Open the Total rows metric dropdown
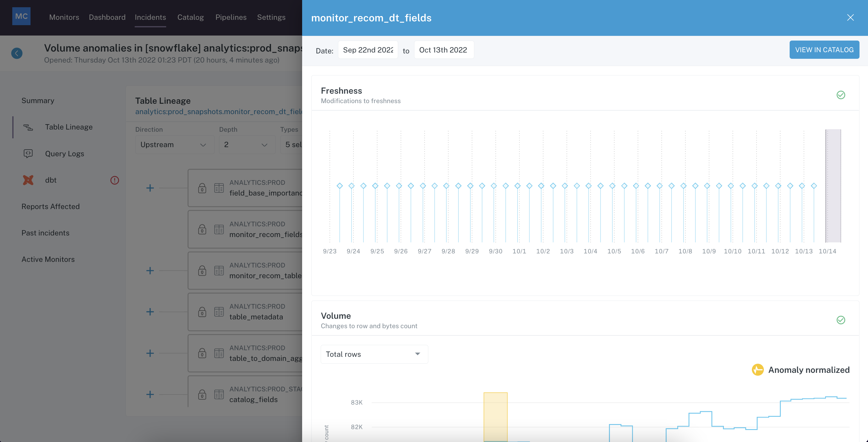This screenshot has height=442, width=868. pos(374,354)
